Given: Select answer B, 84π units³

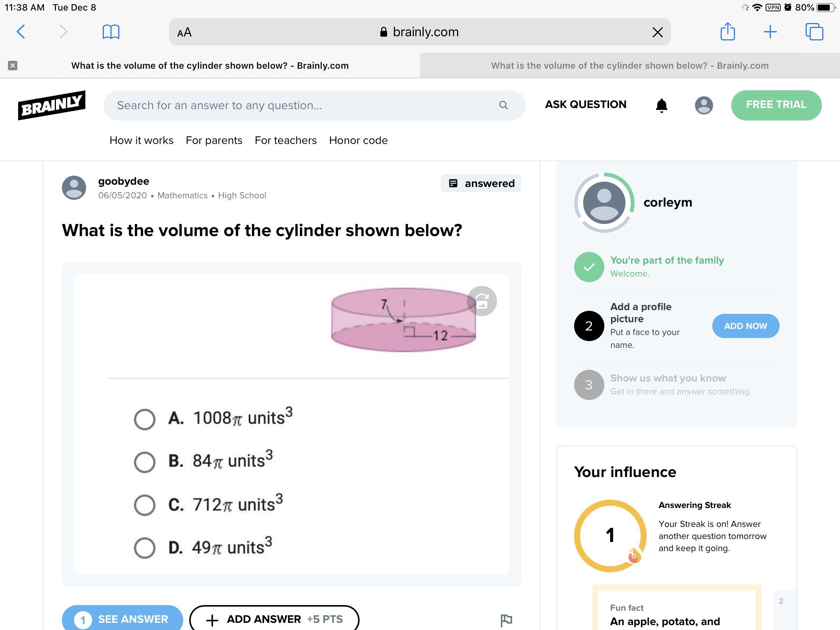Looking at the screenshot, I should tap(145, 462).
